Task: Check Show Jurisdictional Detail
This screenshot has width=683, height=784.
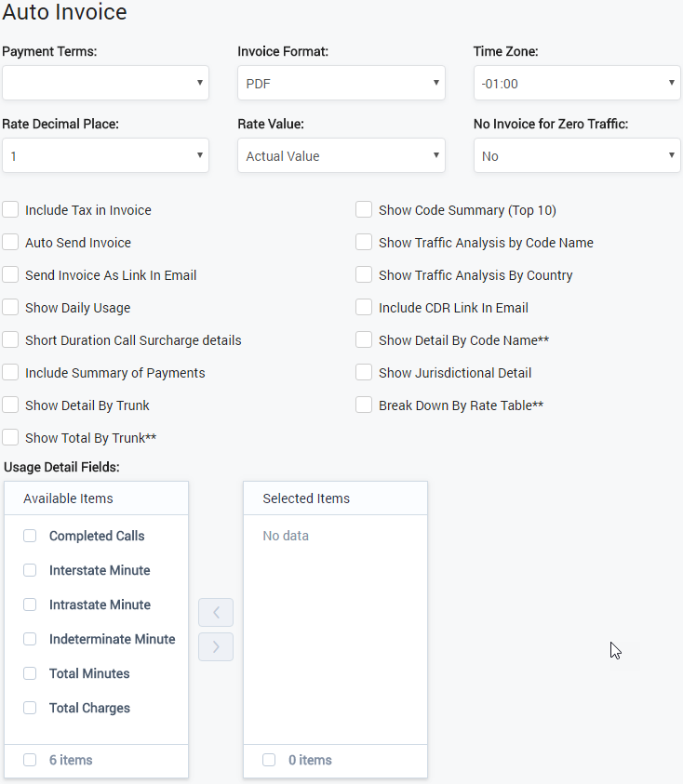Action: click(364, 373)
